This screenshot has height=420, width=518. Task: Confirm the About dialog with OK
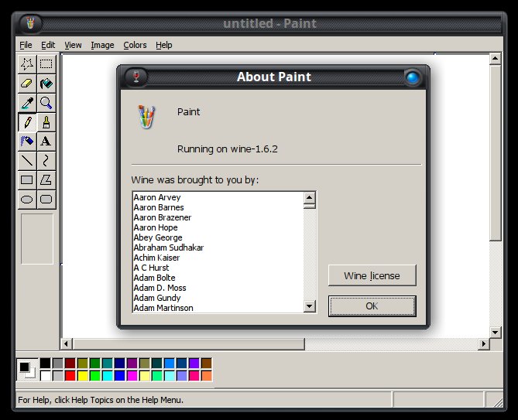(x=372, y=306)
